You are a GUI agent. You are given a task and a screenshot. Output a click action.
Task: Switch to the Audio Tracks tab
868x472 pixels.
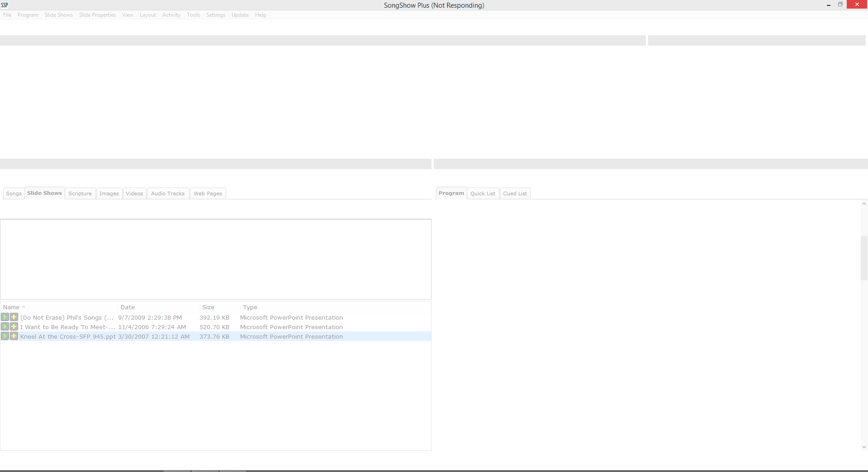pos(168,194)
